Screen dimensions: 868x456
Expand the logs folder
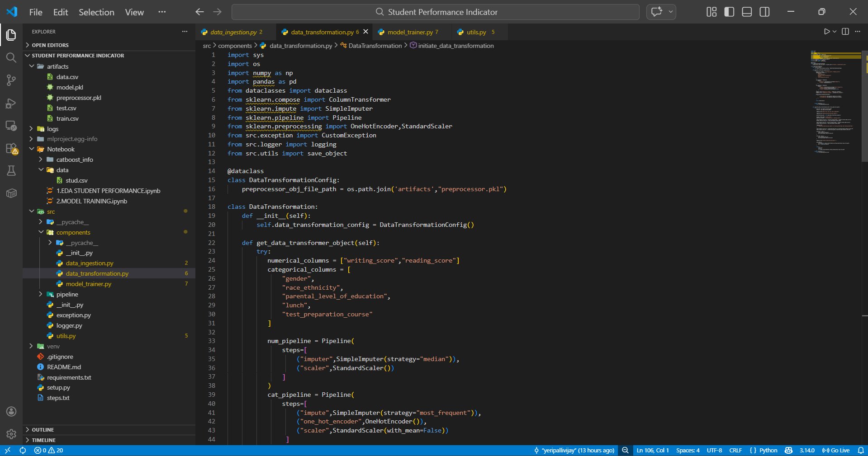coord(52,129)
